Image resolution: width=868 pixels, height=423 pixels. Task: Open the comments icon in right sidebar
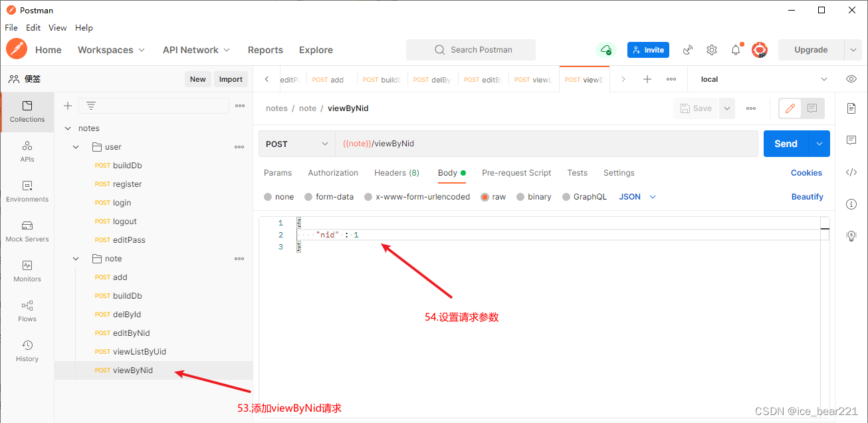(x=851, y=140)
